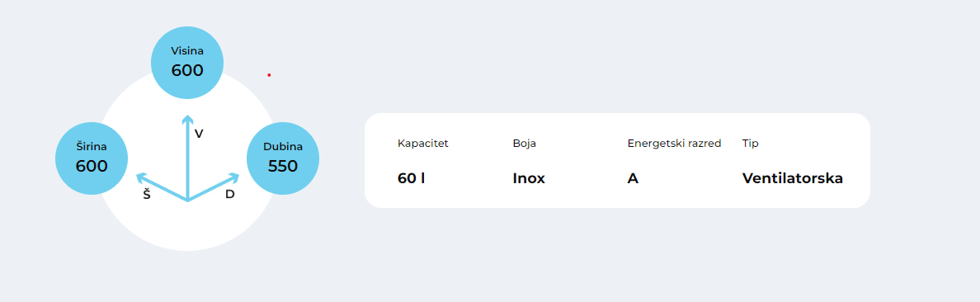Click the Širina 600 blue circle
Viewport: 980px width, 302px height.
point(92,158)
